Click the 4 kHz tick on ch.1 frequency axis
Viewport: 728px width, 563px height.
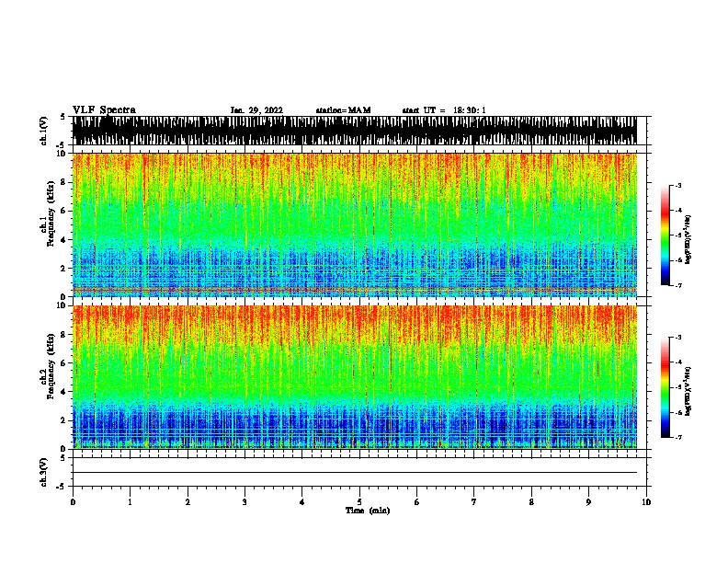coord(64,240)
